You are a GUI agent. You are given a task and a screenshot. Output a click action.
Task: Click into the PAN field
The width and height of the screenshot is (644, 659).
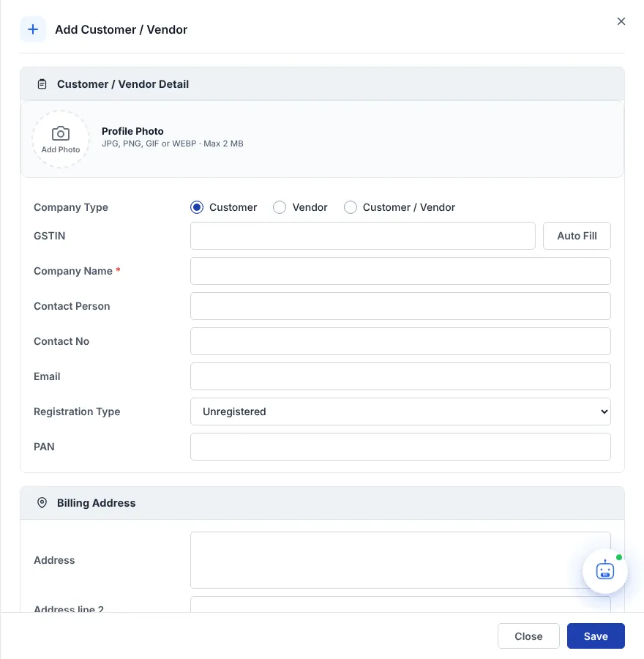click(x=400, y=447)
